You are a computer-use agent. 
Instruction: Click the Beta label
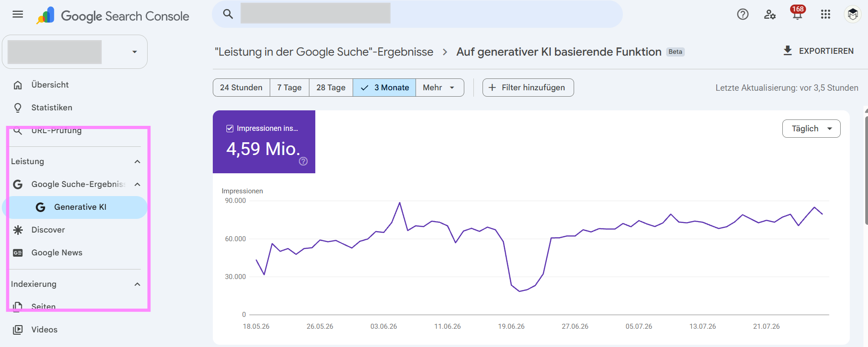(x=675, y=52)
